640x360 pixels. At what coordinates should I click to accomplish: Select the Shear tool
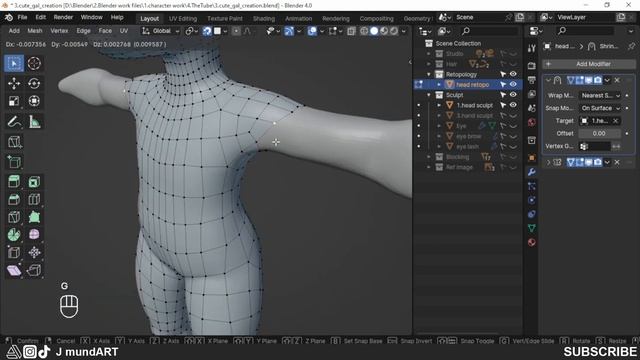point(14,270)
